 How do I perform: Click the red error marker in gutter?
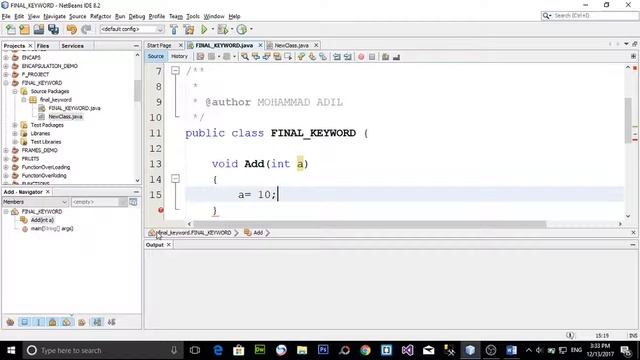pyautogui.click(x=161, y=210)
